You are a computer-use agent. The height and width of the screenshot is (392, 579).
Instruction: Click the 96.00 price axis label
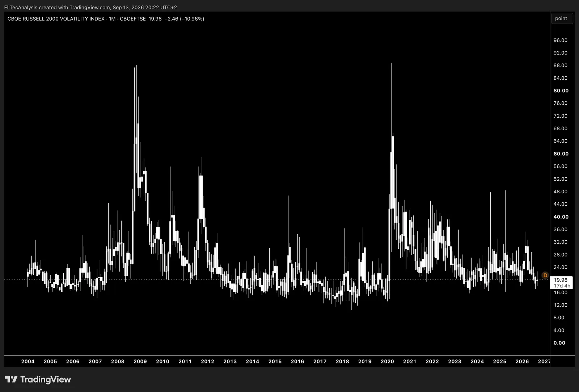tap(561, 40)
